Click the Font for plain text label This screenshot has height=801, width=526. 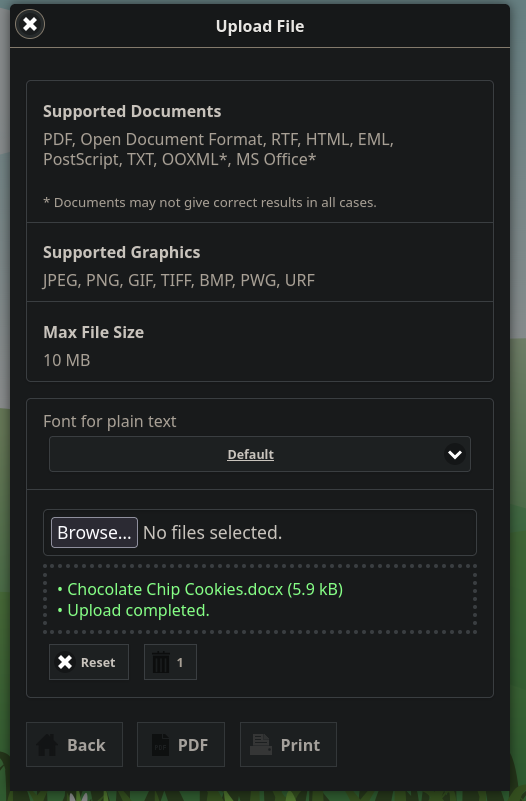click(x=110, y=421)
